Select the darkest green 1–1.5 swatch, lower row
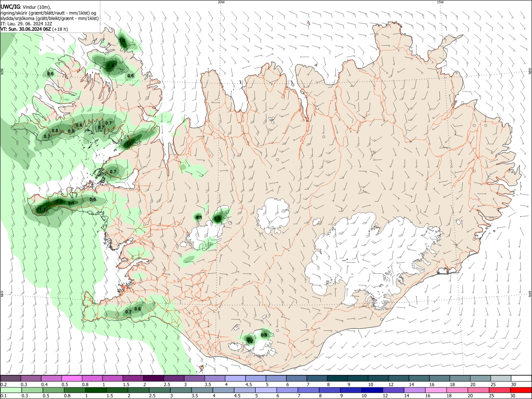532x399 pixels. click(96, 390)
